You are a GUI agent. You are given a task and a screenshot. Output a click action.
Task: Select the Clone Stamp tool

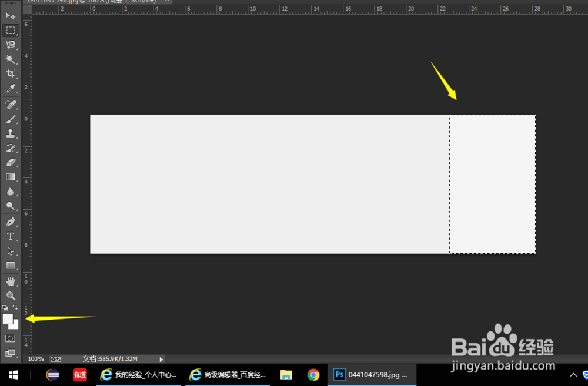[11, 133]
